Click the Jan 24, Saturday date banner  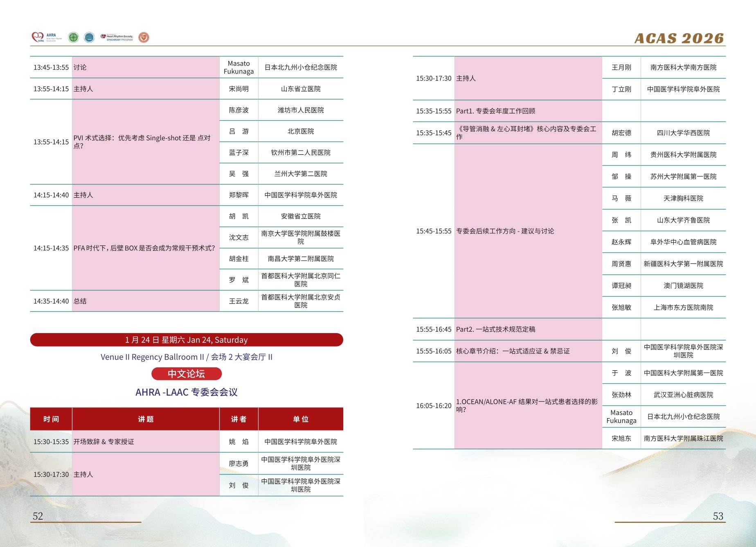click(187, 340)
